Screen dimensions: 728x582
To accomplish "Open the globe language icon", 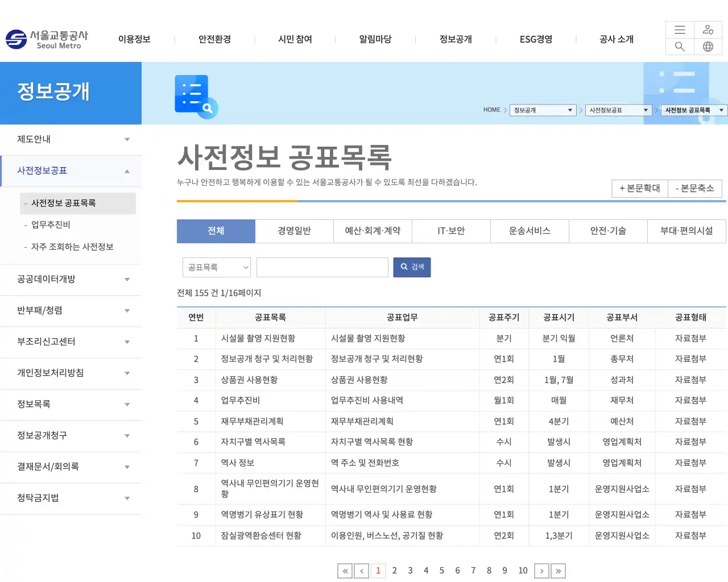I will coord(708,47).
